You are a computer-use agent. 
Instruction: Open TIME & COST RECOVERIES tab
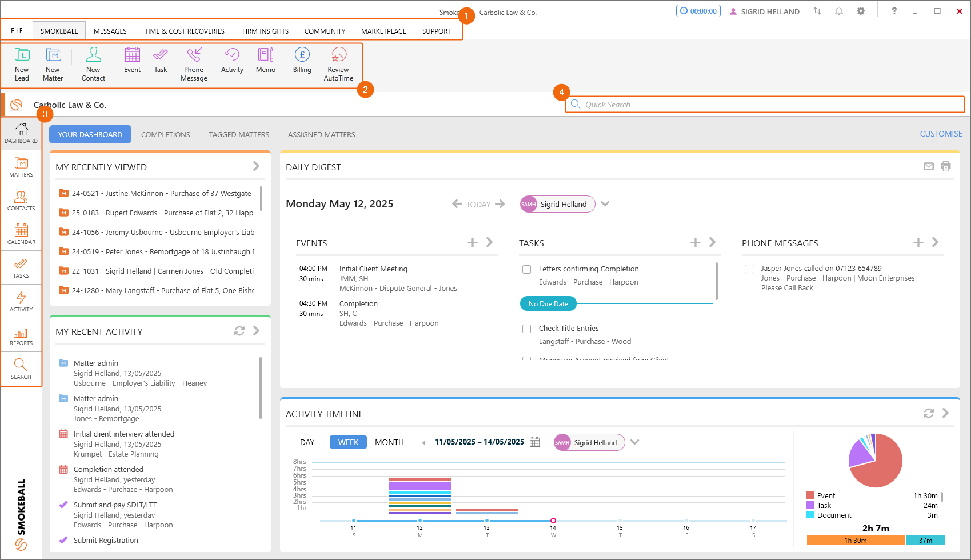coord(184,31)
